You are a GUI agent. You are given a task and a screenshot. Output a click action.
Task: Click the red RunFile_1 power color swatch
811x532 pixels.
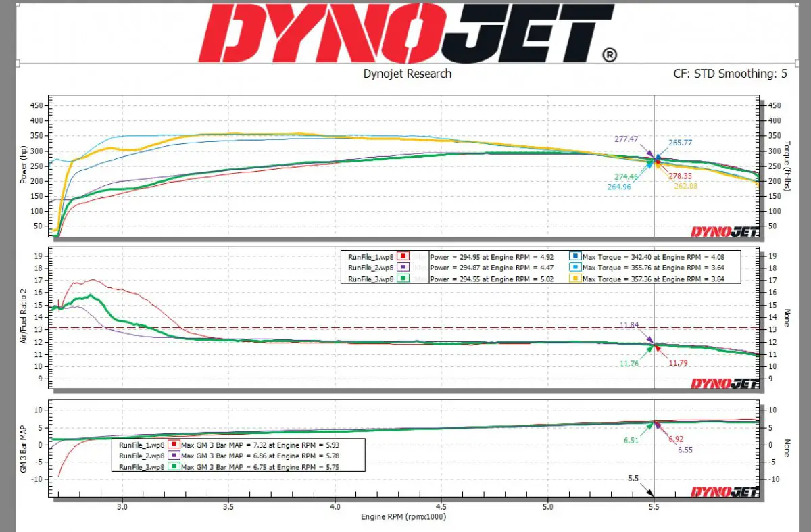pyautogui.click(x=402, y=256)
